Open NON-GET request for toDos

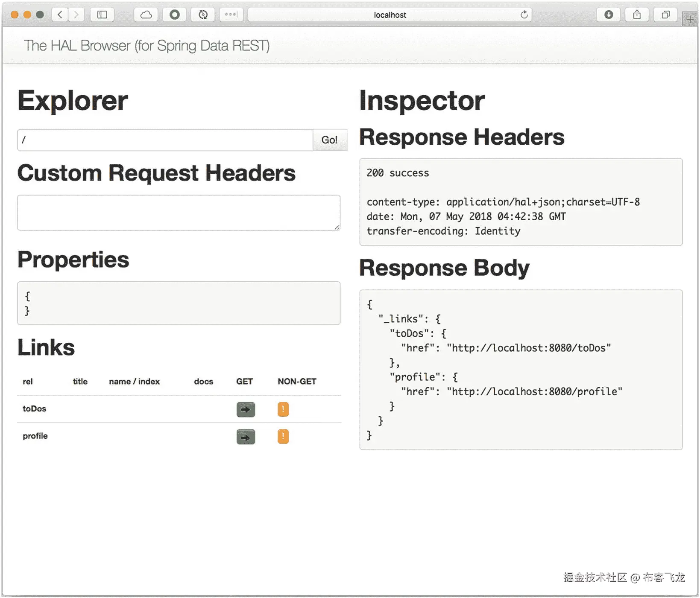(x=283, y=409)
